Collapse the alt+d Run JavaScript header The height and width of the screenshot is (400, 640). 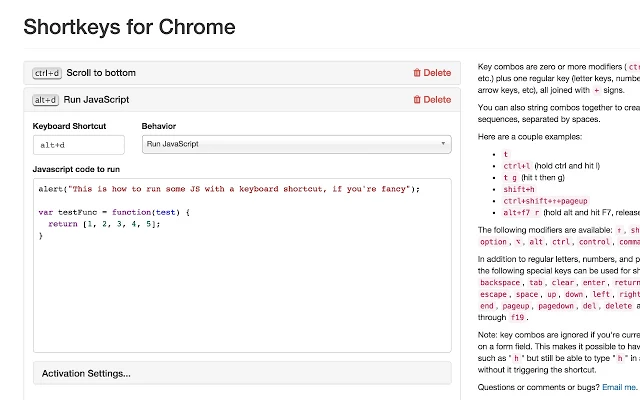point(242,100)
